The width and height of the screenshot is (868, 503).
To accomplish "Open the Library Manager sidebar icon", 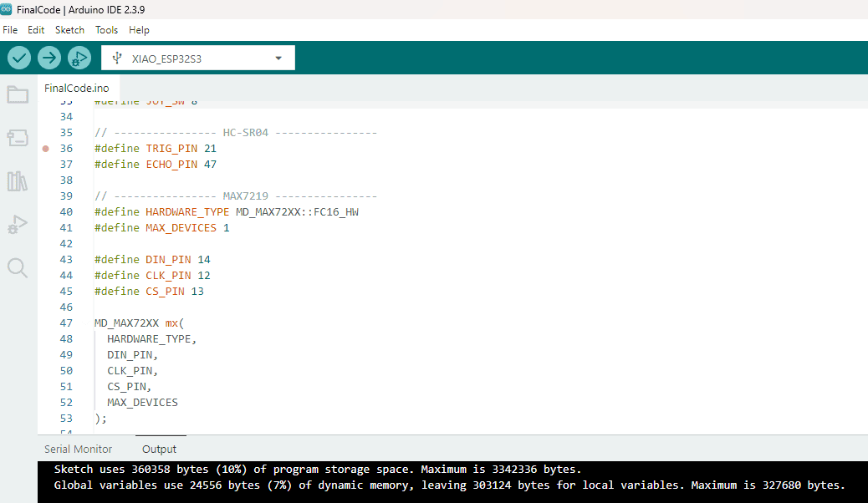I will [18, 181].
